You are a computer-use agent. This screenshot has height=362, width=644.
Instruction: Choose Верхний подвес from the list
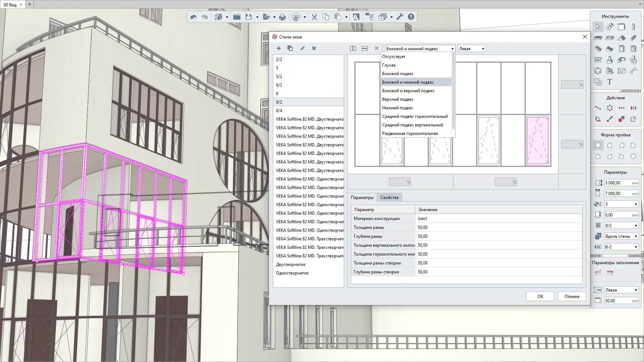point(397,99)
